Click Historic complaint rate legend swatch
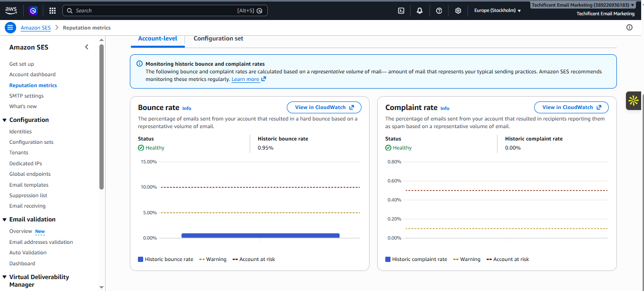Image resolution: width=644 pixels, height=291 pixels. [x=388, y=259]
